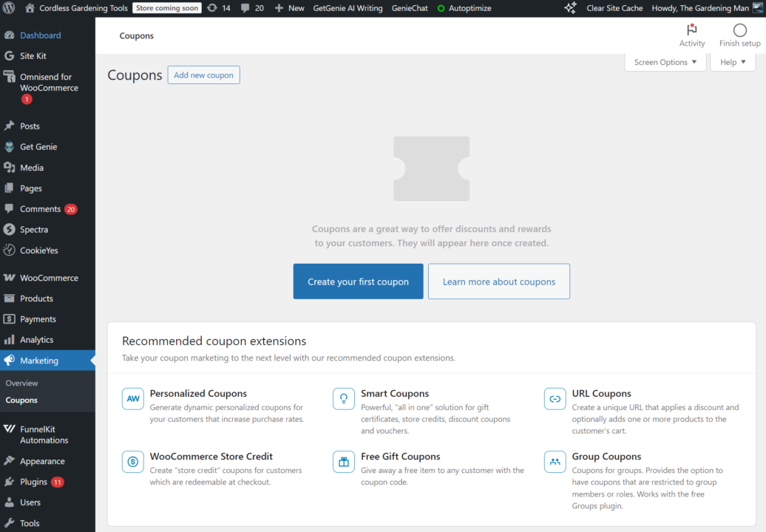Expand the Help dropdown
This screenshot has height=532, width=766.
pyautogui.click(x=733, y=62)
